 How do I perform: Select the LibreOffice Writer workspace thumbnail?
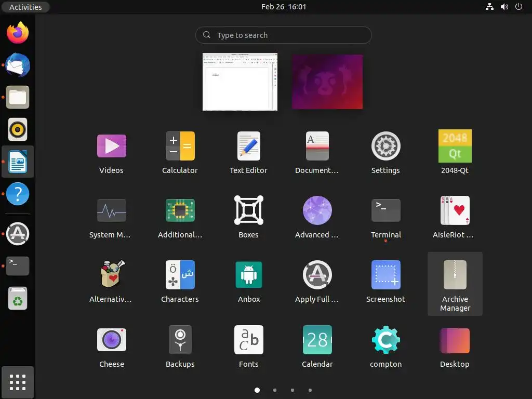(240, 82)
